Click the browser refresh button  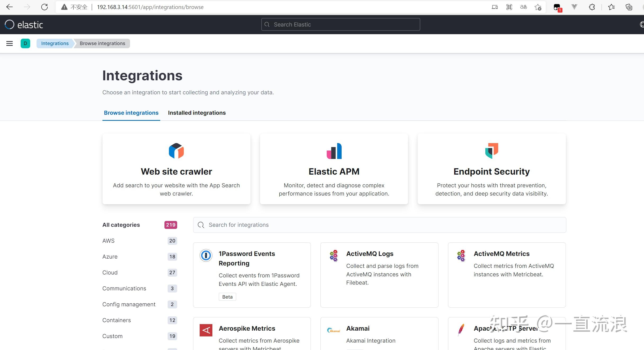point(44,7)
